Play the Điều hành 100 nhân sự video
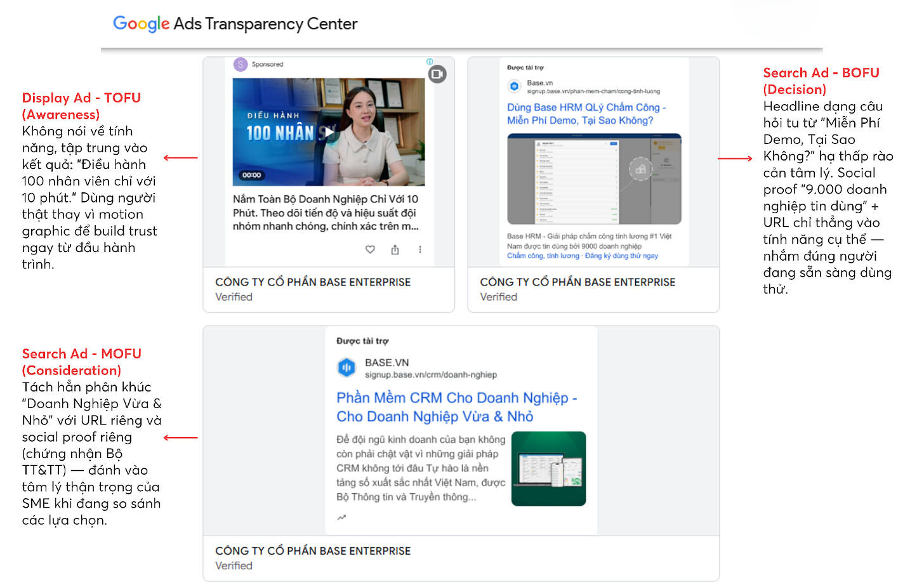The image size is (924, 587). (329, 133)
